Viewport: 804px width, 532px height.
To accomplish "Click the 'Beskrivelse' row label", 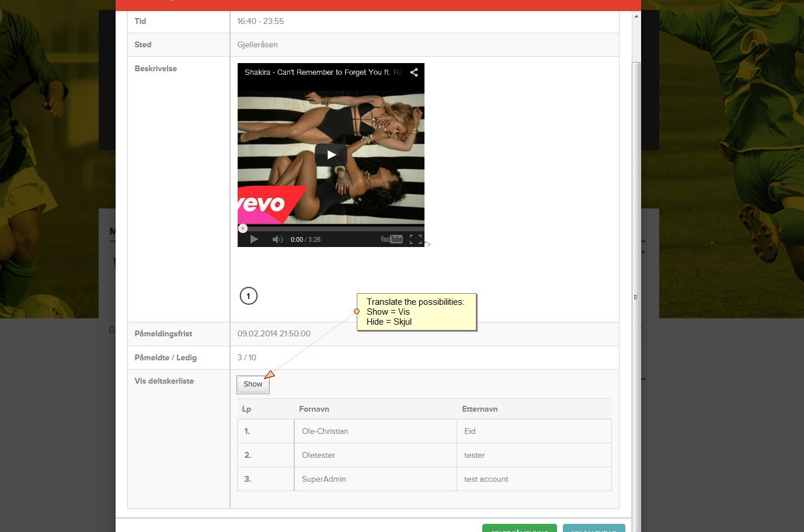I will [156, 68].
